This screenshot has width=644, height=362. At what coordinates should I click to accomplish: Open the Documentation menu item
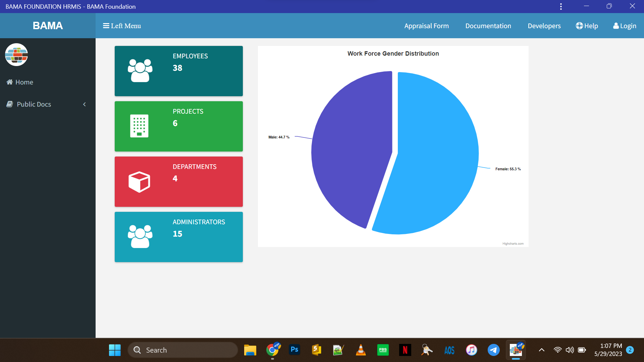pyautogui.click(x=488, y=26)
